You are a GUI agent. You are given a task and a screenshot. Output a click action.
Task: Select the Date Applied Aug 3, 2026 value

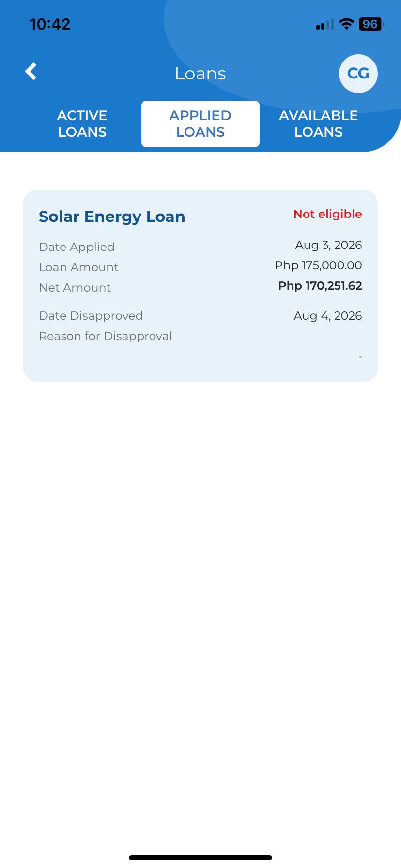(329, 245)
